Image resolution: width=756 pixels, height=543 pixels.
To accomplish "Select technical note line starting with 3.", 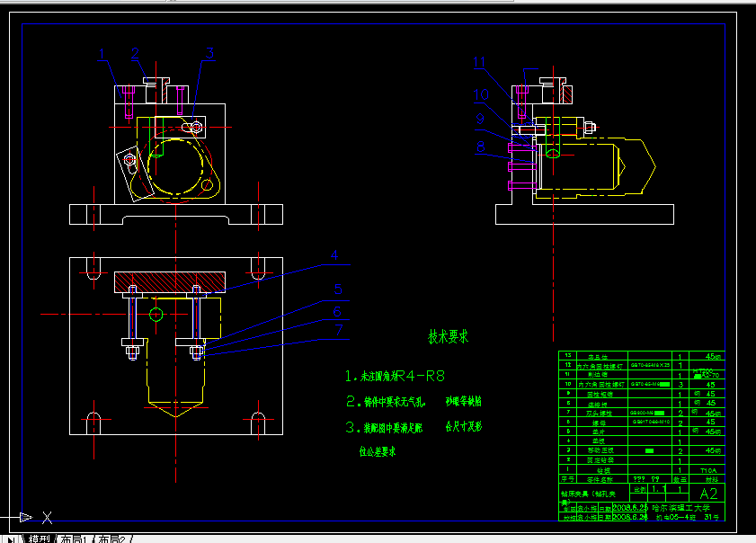I will pos(414,427).
